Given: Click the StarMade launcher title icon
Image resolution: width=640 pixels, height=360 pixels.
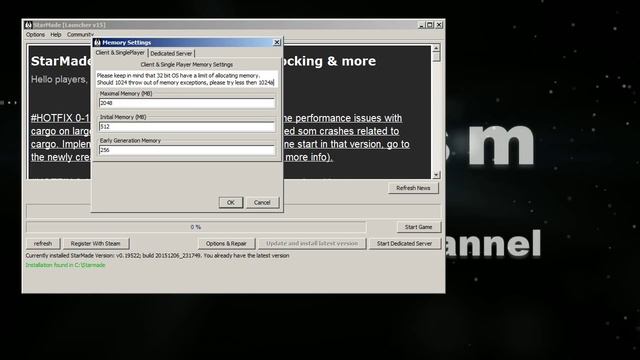Looking at the screenshot, I should point(28,25).
